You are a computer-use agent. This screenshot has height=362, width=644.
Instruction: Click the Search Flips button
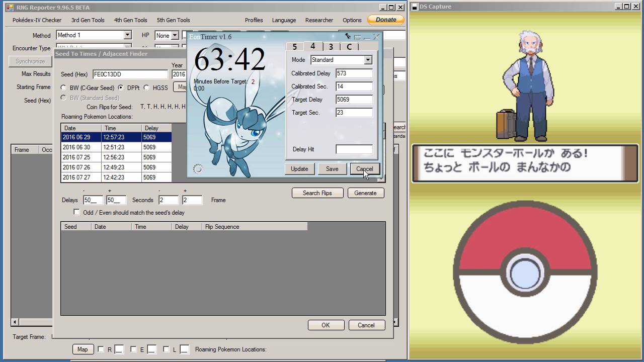(x=317, y=193)
